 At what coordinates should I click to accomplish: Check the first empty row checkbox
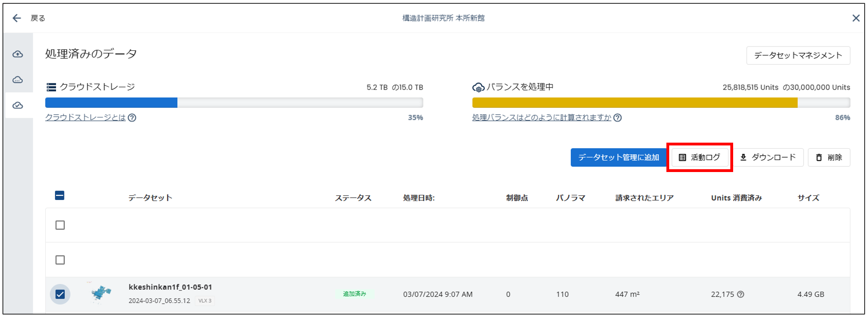click(x=60, y=225)
